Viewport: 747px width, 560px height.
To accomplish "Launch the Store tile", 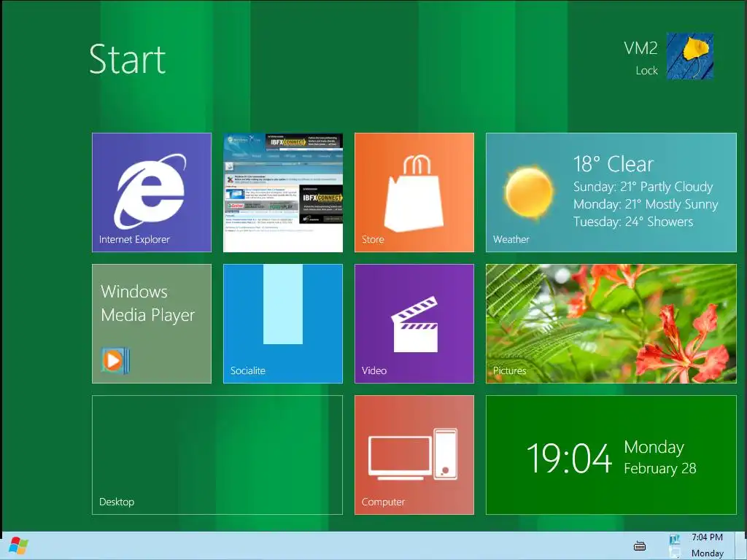I will [x=414, y=192].
